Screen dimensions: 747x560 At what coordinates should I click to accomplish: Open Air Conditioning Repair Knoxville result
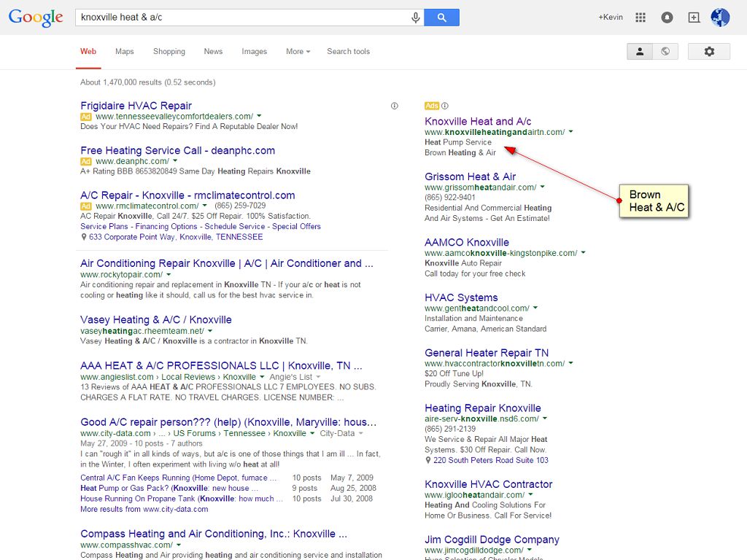(227, 263)
